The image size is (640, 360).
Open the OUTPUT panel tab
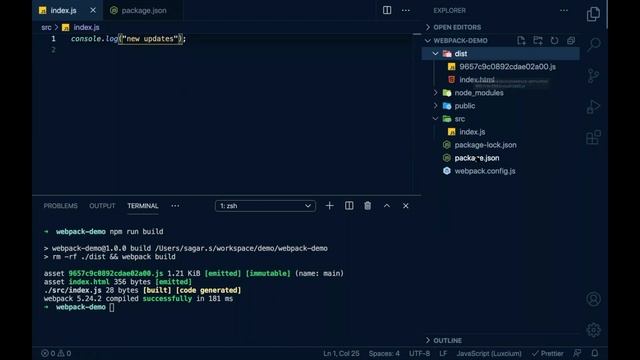point(102,206)
